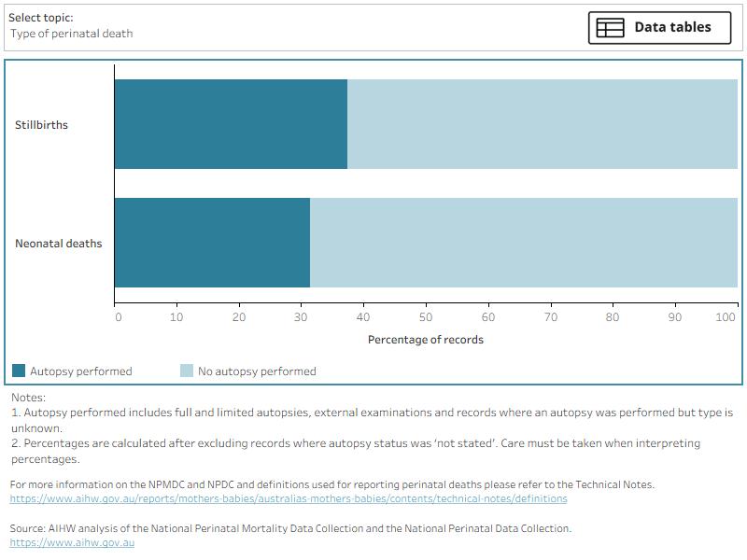Click the axis value 30

[x=301, y=317]
